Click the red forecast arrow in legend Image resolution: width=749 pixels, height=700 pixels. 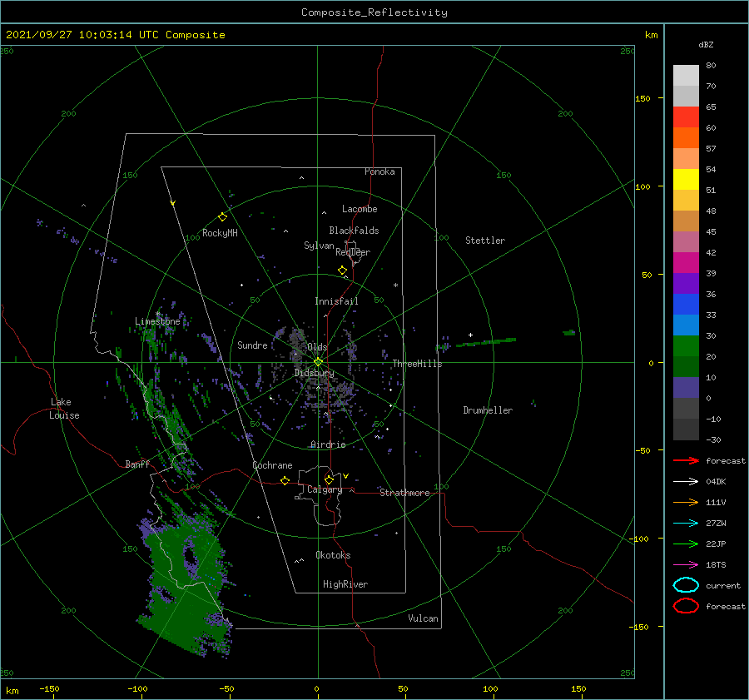[x=686, y=460]
